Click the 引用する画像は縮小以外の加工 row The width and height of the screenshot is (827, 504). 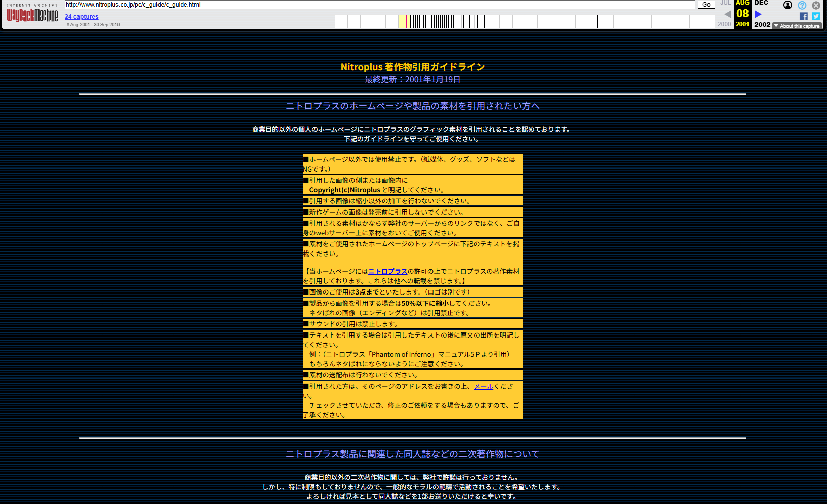[x=413, y=201]
